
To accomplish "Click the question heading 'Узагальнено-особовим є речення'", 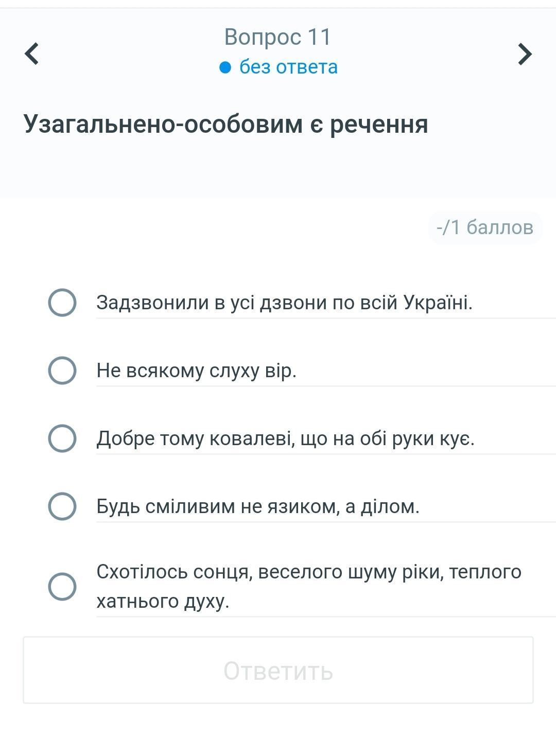I will coord(225,124).
